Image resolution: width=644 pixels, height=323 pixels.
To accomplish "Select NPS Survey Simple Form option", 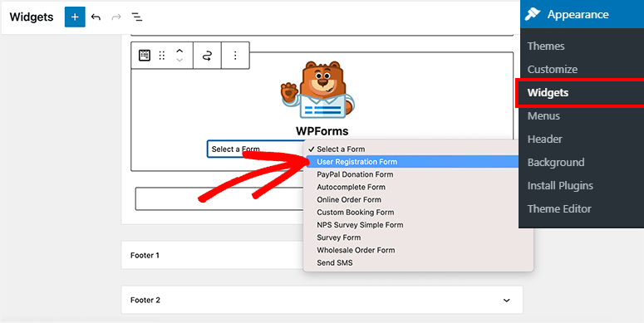I will 418,225.
